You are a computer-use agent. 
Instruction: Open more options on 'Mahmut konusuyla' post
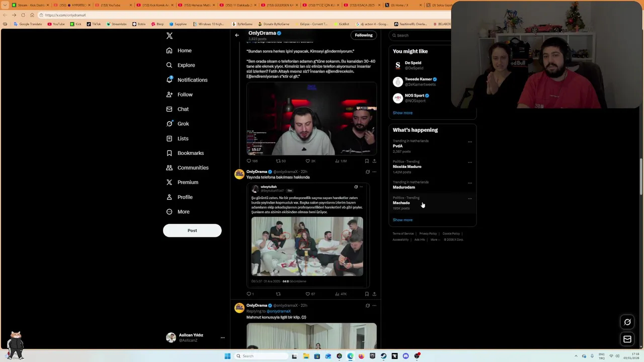tap(374, 306)
